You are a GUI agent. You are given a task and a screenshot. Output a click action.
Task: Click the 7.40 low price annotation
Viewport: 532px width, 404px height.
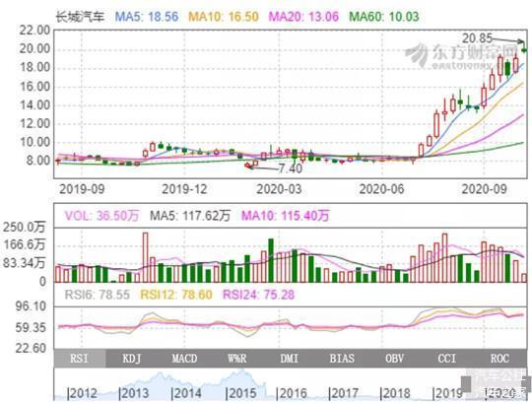pos(290,168)
